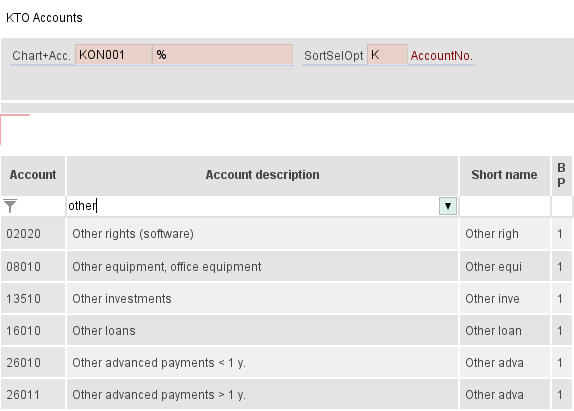The image size is (574, 411).
Task: Click the BP column header
Action: coord(561,175)
